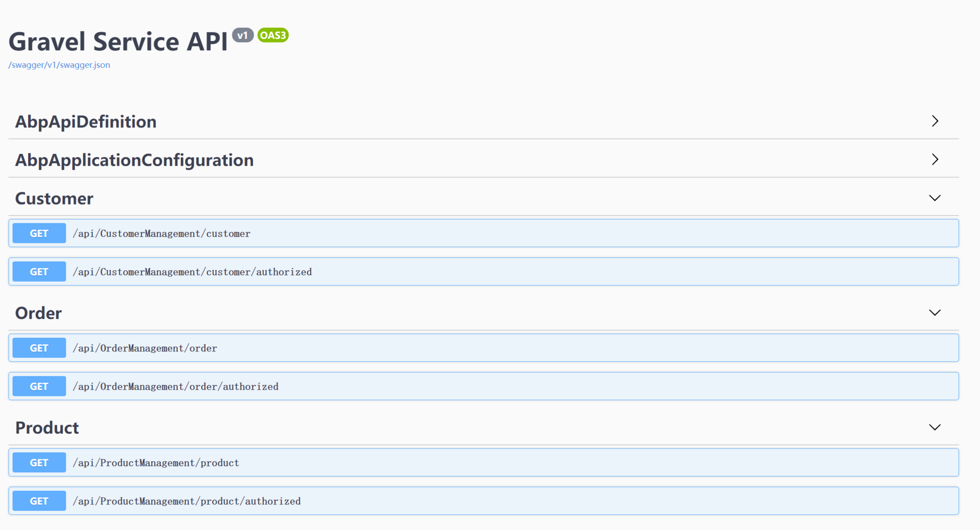The height and width of the screenshot is (530, 980).
Task: Click the AbpApiDefinition heading
Action: pyautogui.click(x=86, y=121)
